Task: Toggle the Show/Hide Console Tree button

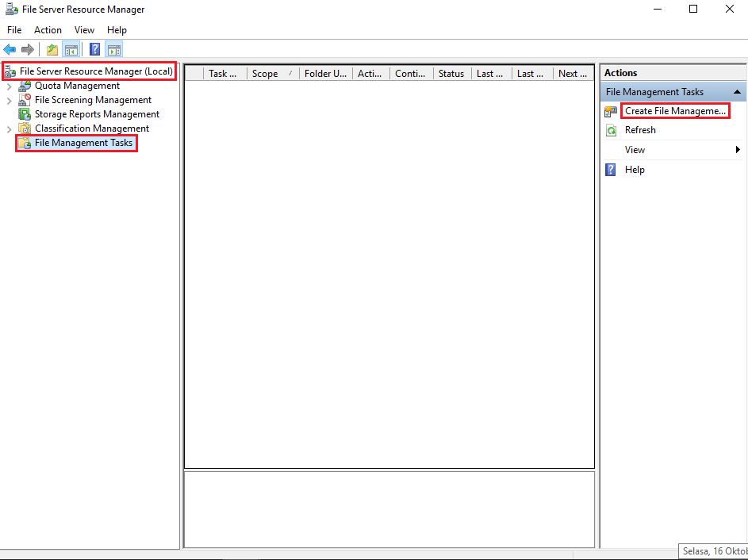Action: 71,49
